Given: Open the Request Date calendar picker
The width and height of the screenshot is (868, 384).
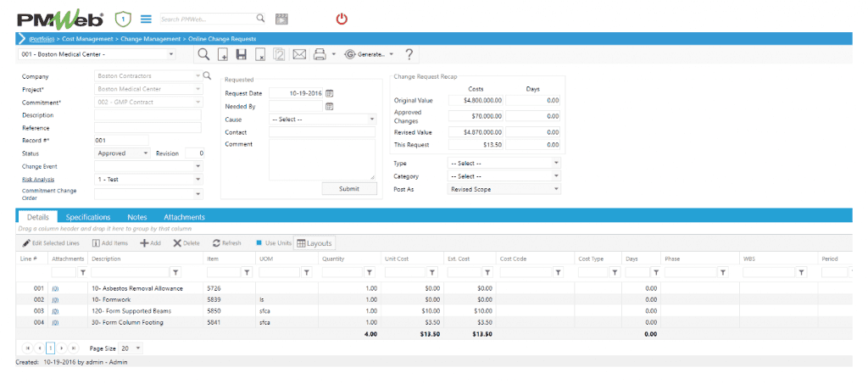Looking at the screenshot, I should pyautogui.click(x=330, y=93).
